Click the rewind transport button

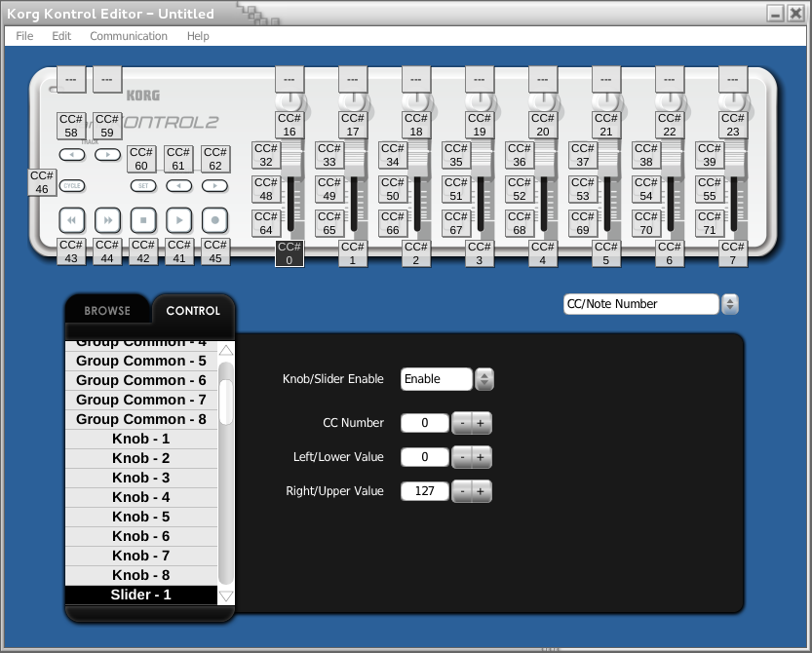coord(72,220)
